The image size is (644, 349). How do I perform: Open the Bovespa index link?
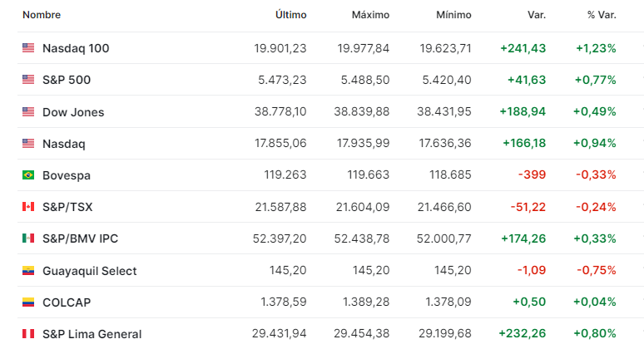tap(67, 175)
